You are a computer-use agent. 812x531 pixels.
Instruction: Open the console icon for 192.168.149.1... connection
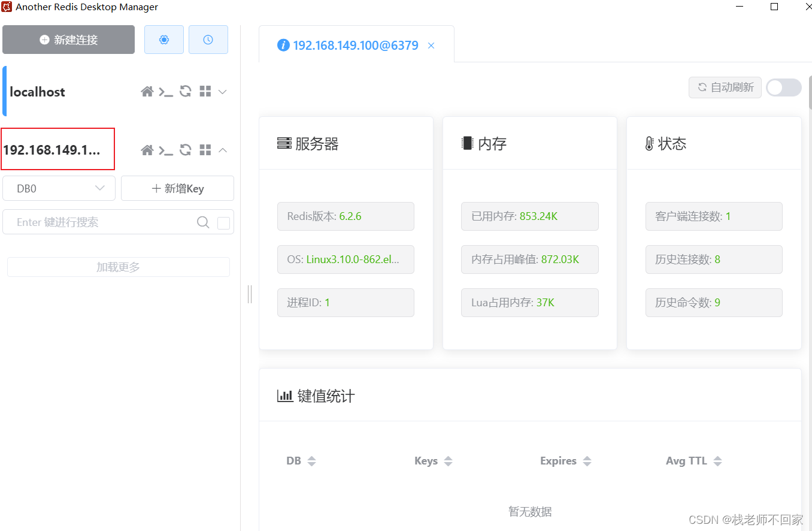(x=166, y=150)
